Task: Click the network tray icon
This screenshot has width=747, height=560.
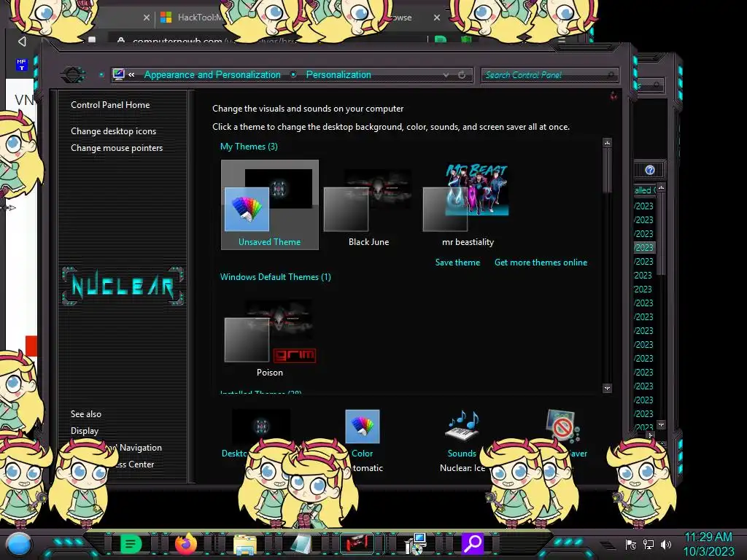Action: click(x=649, y=545)
